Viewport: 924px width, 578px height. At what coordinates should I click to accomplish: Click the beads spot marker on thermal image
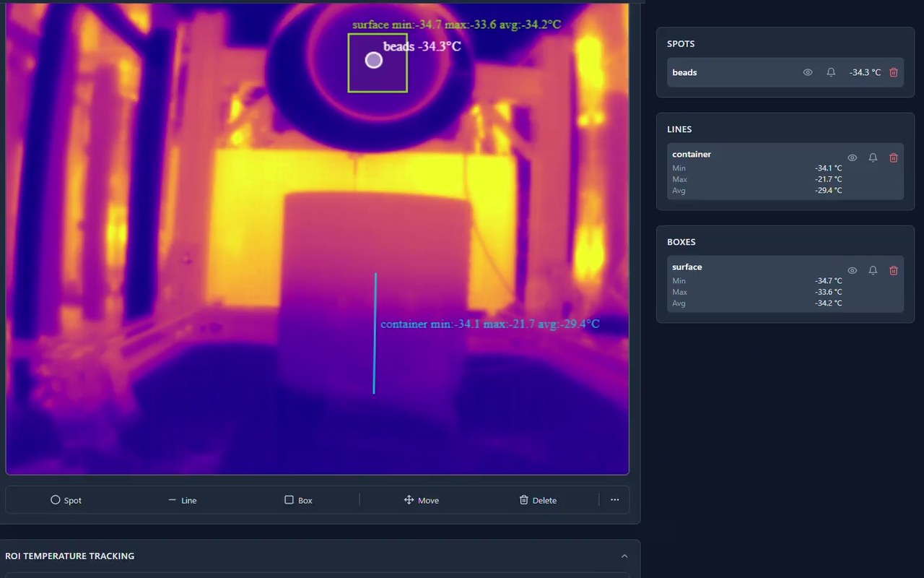click(373, 61)
